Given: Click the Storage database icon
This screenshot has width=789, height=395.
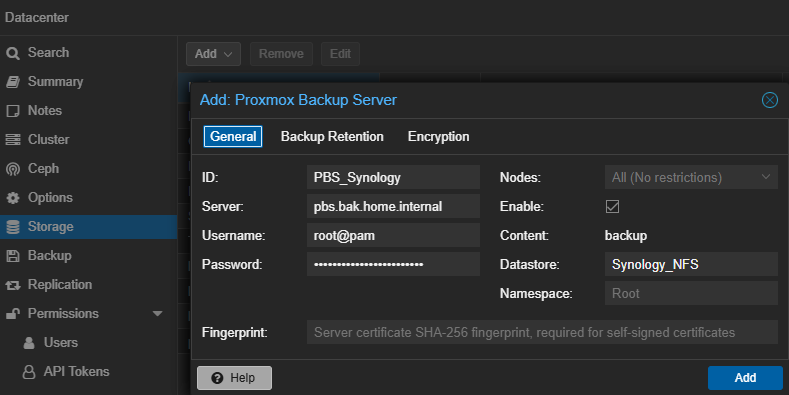Looking at the screenshot, I should (13, 227).
